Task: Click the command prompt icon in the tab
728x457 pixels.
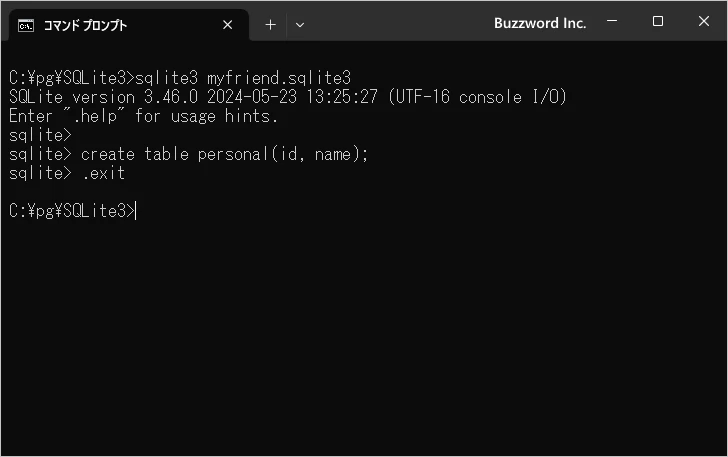Action: point(26,26)
